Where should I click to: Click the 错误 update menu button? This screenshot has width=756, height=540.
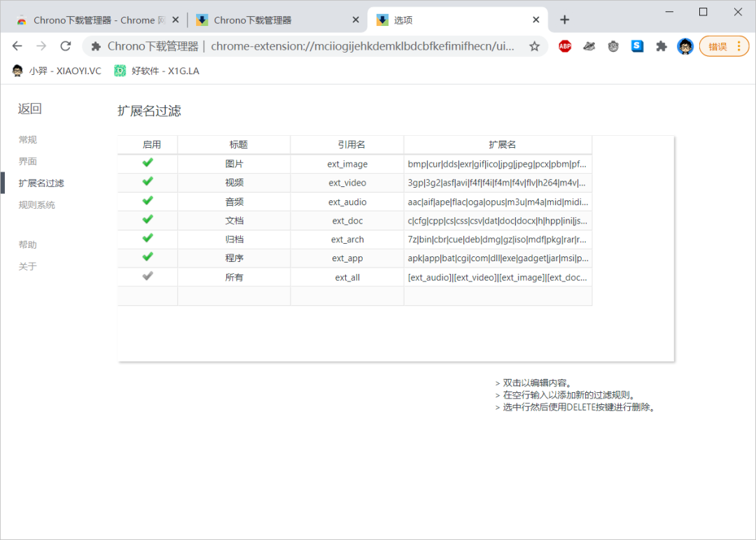tap(724, 46)
